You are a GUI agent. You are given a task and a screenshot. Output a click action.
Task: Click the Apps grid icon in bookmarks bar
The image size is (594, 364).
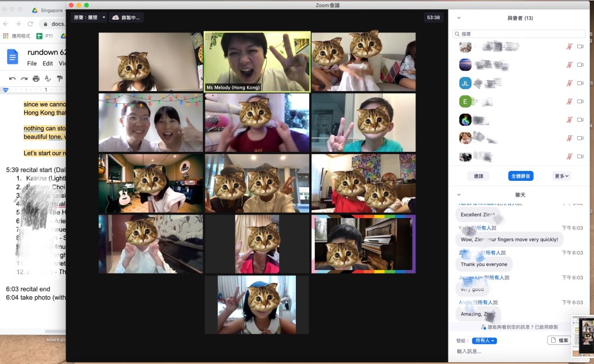pos(6,36)
